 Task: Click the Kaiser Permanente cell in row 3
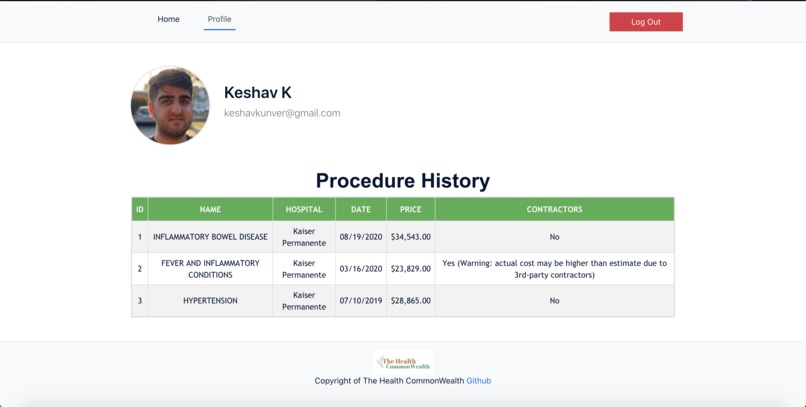(x=304, y=301)
